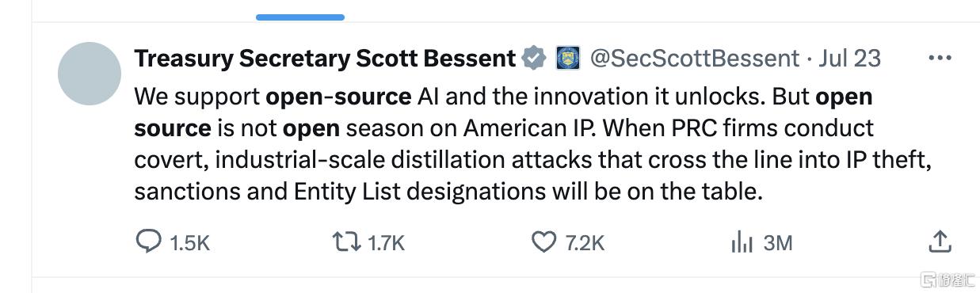Click the Treasury Department seal badge
This screenshot has height=293, width=980.
[568, 58]
